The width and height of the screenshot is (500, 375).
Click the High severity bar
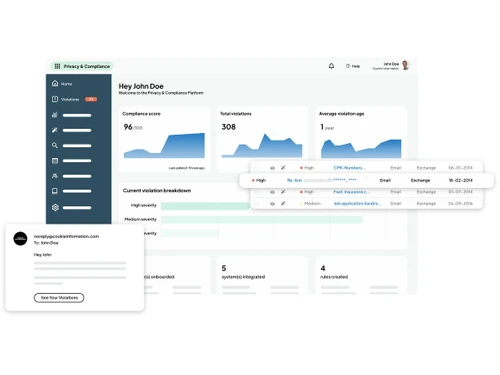coord(205,206)
